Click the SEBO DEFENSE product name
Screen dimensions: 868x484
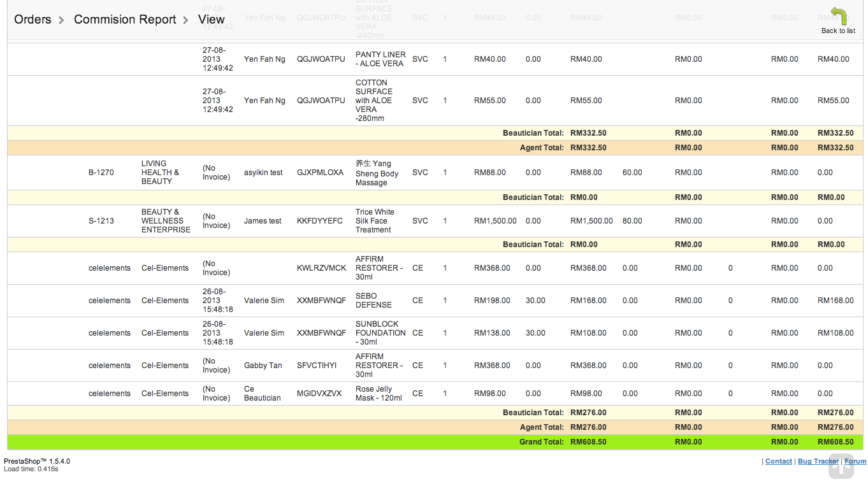[373, 301]
